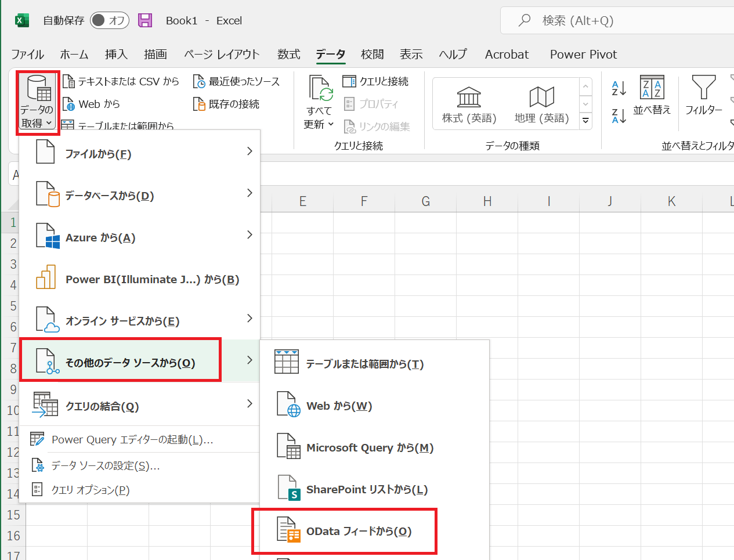Click 最近使ったソース
This screenshot has height=560, width=734.
(236, 81)
